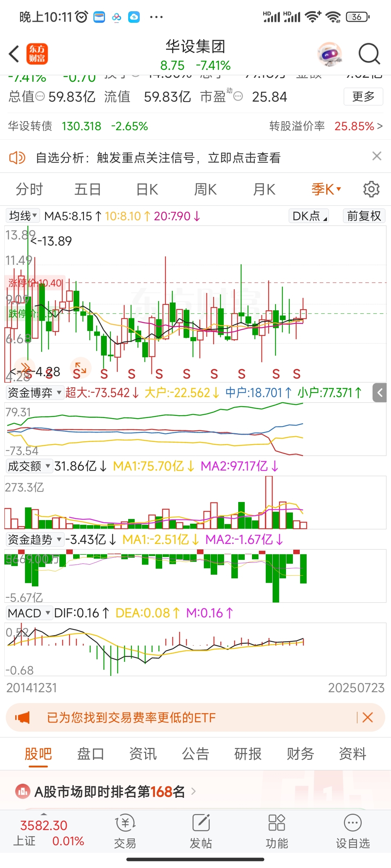Tap 自选分析 signal notice text
391x868 pixels.
(158, 158)
